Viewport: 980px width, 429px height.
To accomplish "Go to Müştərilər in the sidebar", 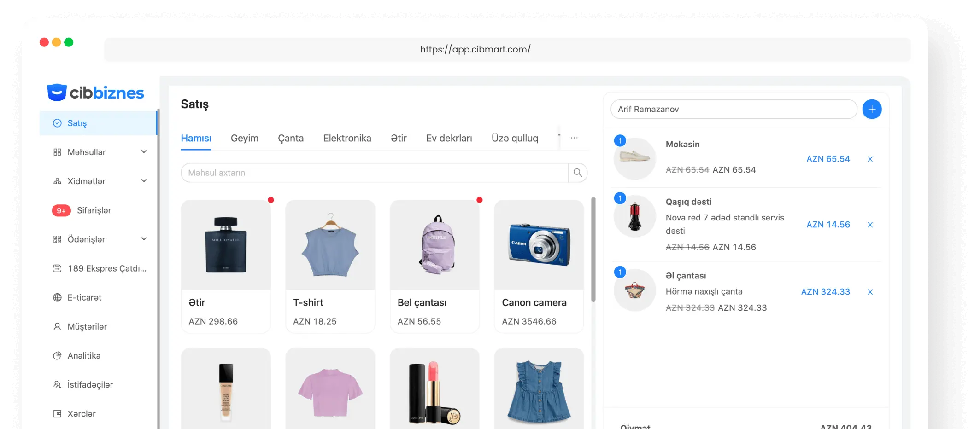I will [87, 326].
